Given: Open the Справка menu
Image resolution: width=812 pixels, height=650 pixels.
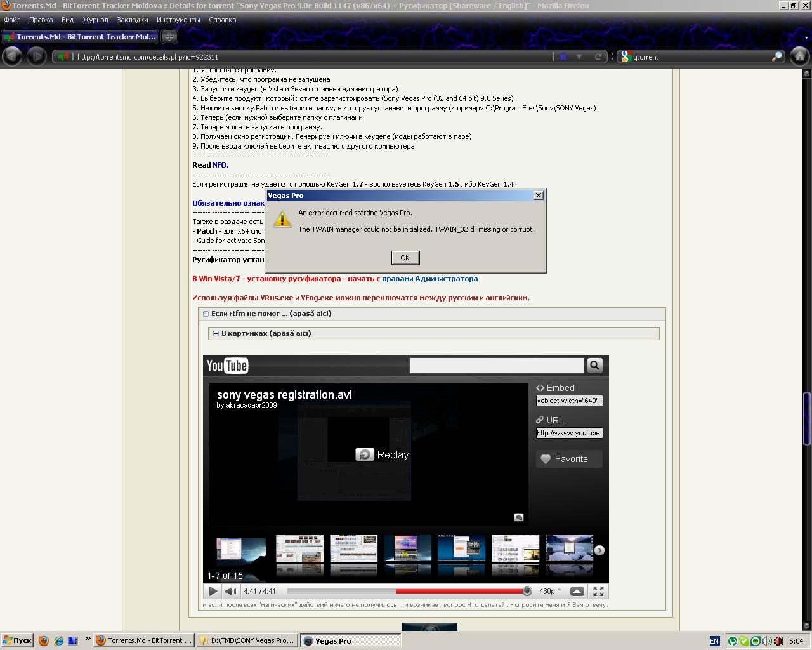Looking at the screenshot, I should 222,20.
